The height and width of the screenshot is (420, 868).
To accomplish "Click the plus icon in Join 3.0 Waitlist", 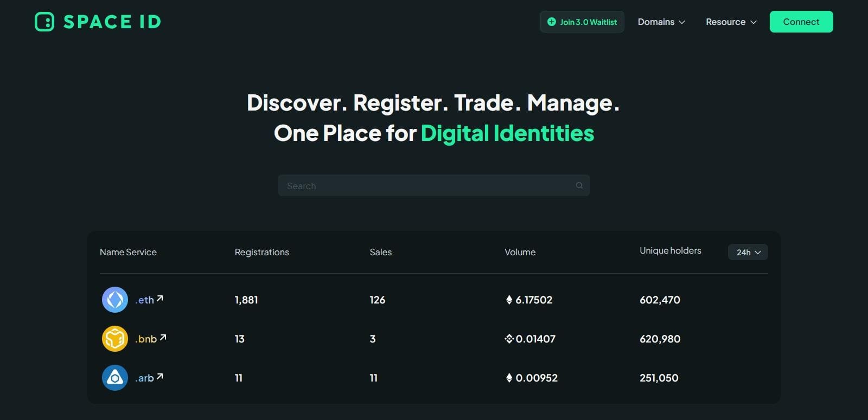I will coord(552,22).
